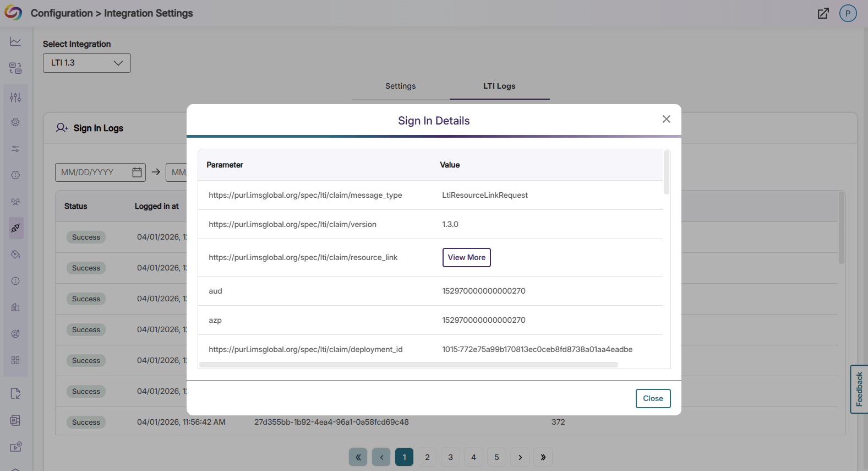The height and width of the screenshot is (471, 868).
Task: Go to first page of logs
Action: click(358, 457)
